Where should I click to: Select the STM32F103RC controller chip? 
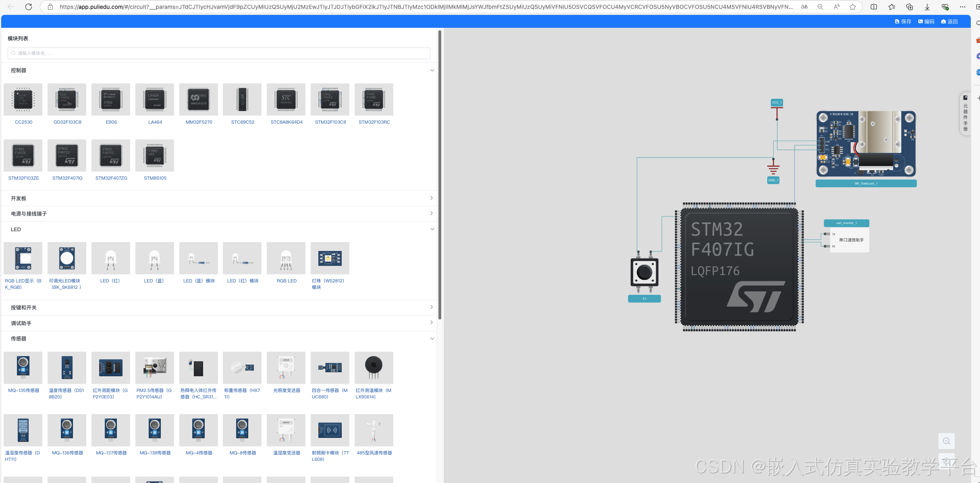coord(374,100)
